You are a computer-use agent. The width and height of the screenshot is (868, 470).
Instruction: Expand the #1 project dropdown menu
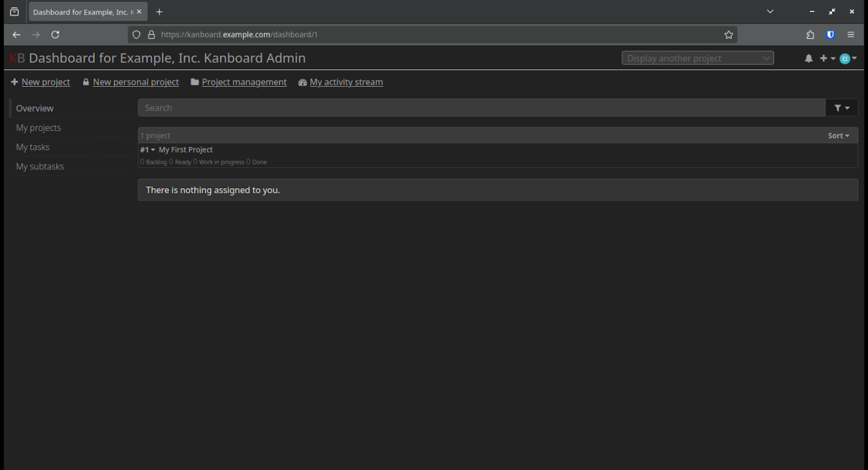point(147,150)
